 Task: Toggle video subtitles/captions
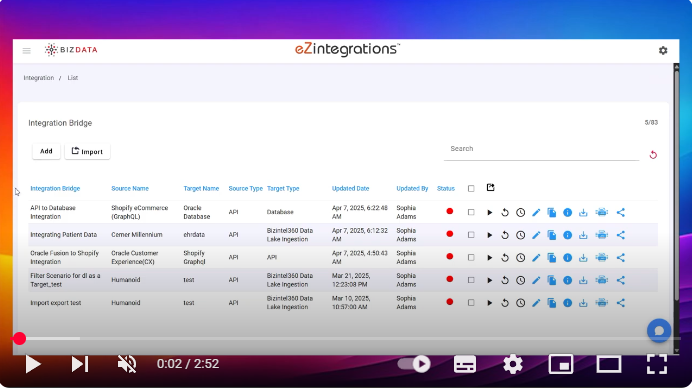pos(465,364)
